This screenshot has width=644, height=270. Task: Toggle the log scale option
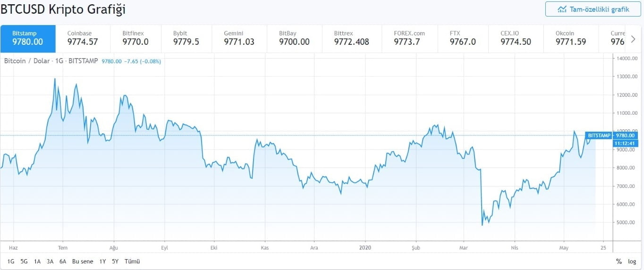coord(632,261)
